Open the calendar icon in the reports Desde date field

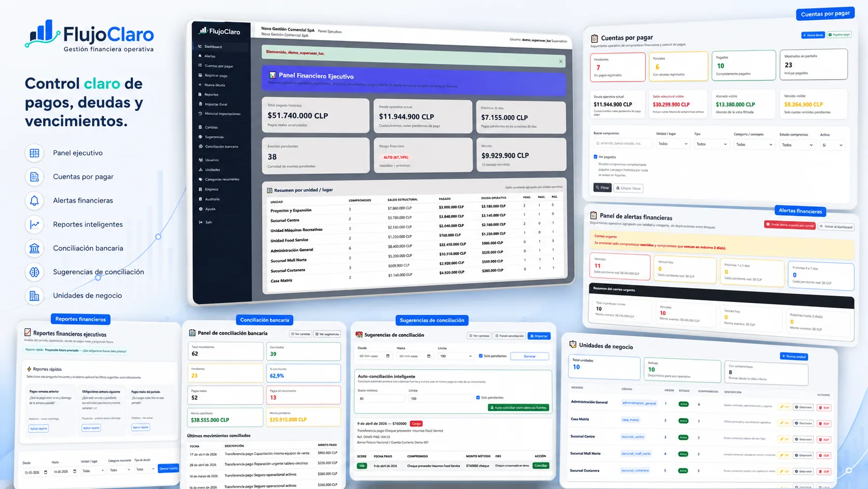point(46,472)
